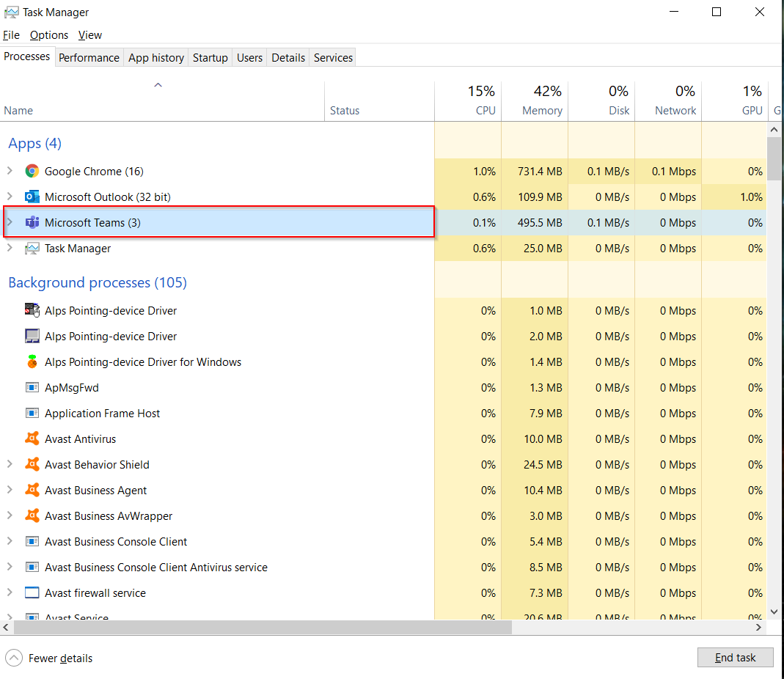Click the Avast Business Console Client Antivirus service icon
784x679 pixels.
[x=32, y=567]
